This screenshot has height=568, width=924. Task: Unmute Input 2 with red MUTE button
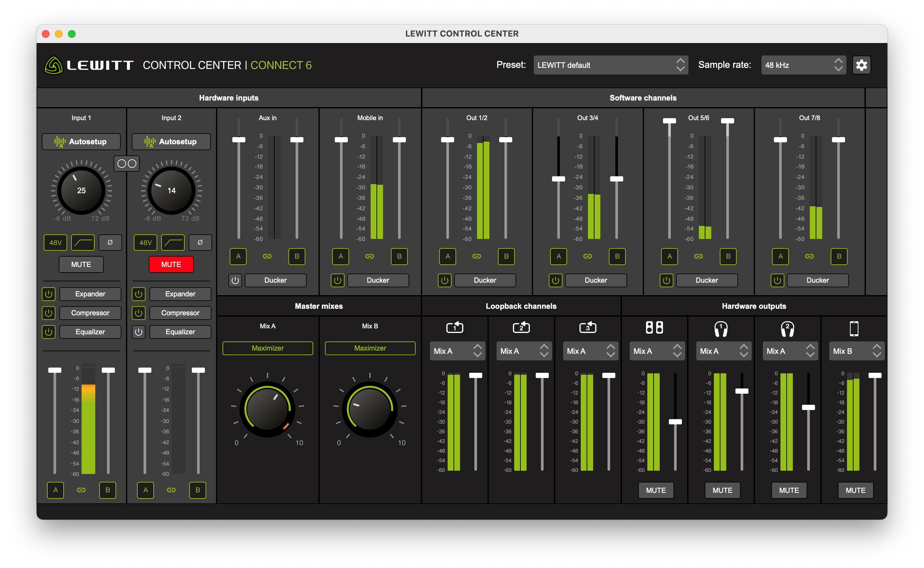[x=171, y=264]
